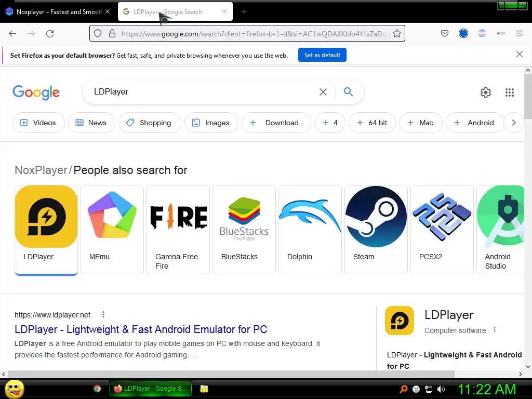Select the Android Studio card
This screenshot has width=532, height=399.
click(500, 230)
